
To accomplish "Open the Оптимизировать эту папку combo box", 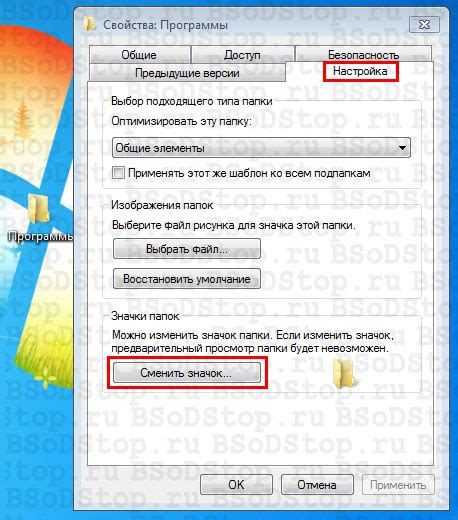I will [x=261, y=147].
